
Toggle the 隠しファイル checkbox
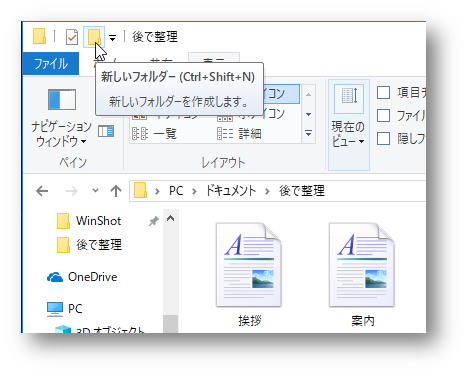[x=383, y=138]
